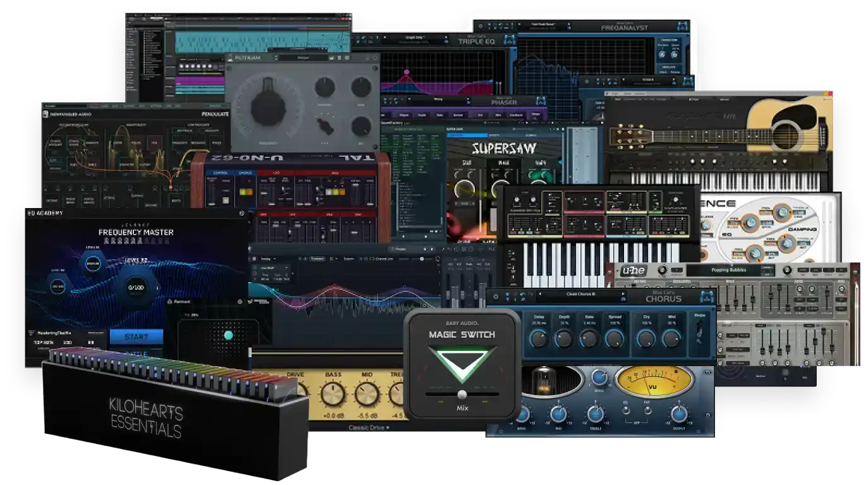Click the gear icon in the Formant plugin

pyautogui.click(x=240, y=302)
